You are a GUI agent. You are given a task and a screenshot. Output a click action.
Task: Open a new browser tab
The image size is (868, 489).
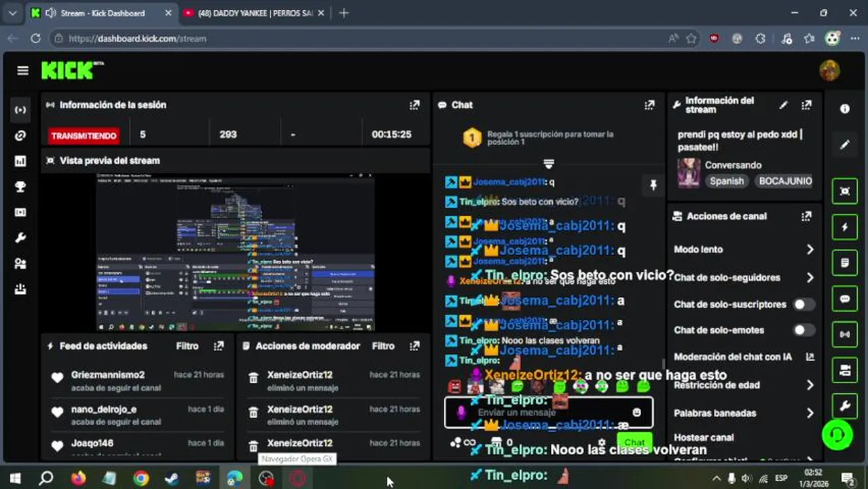pyautogui.click(x=344, y=13)
